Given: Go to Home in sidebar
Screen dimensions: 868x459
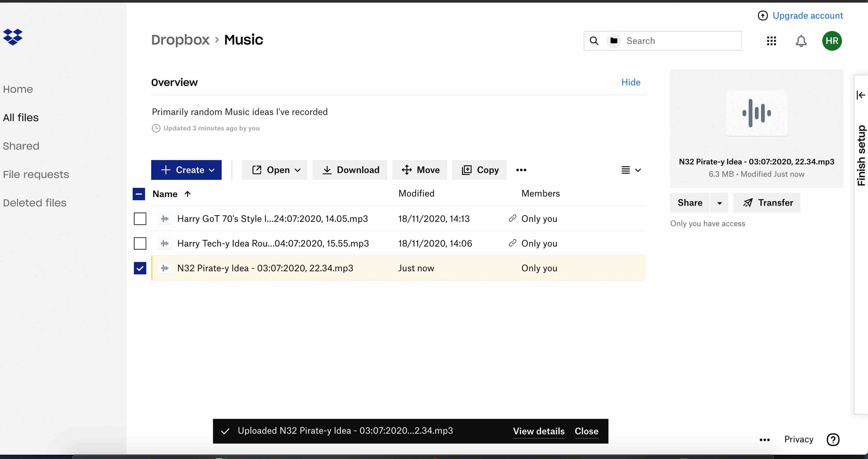Looking at the screenshot, I should click(18, 89).
